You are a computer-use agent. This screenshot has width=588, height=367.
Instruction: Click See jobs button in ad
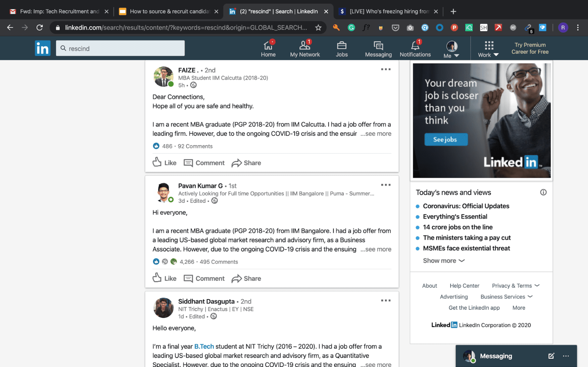[x=446, y=139]
